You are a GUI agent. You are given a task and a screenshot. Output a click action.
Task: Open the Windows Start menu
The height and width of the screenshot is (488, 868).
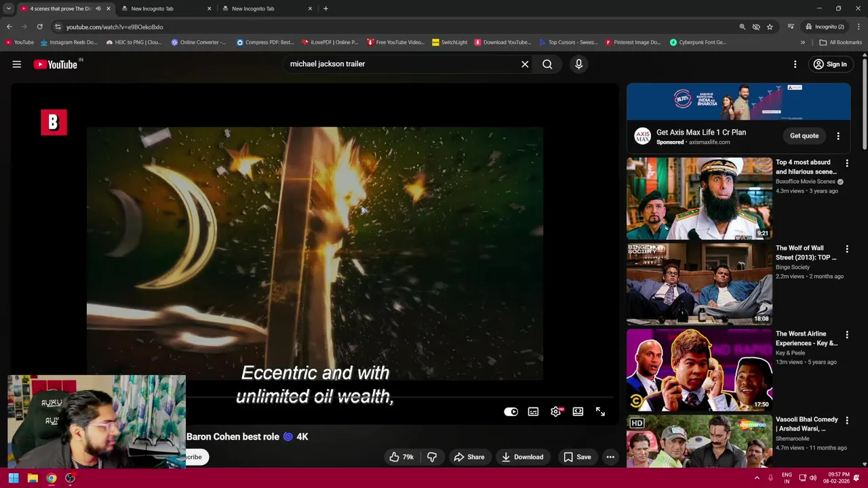click(x=14, y=478)
